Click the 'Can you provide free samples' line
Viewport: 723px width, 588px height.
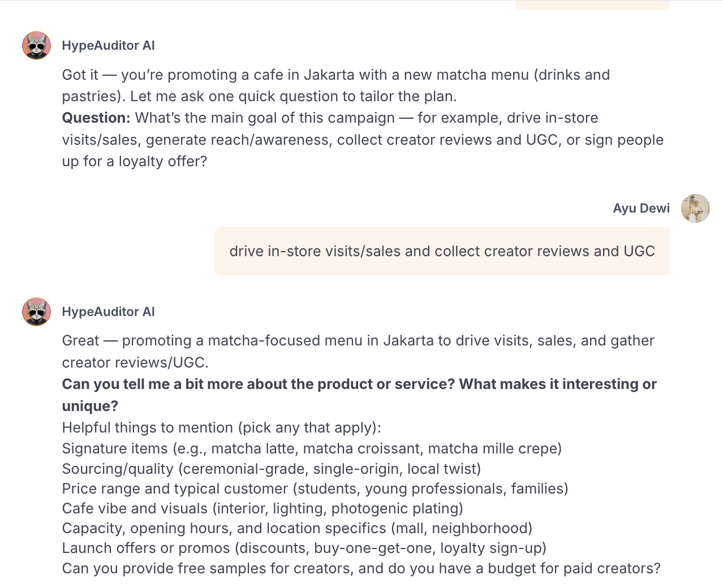pos(361,568)
